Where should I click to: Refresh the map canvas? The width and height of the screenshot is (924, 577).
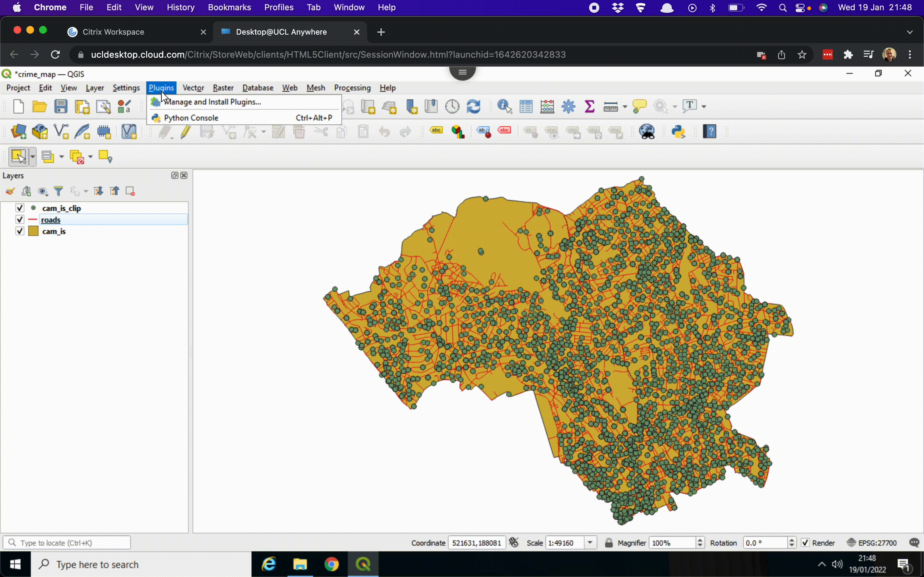tap(474, 106)
